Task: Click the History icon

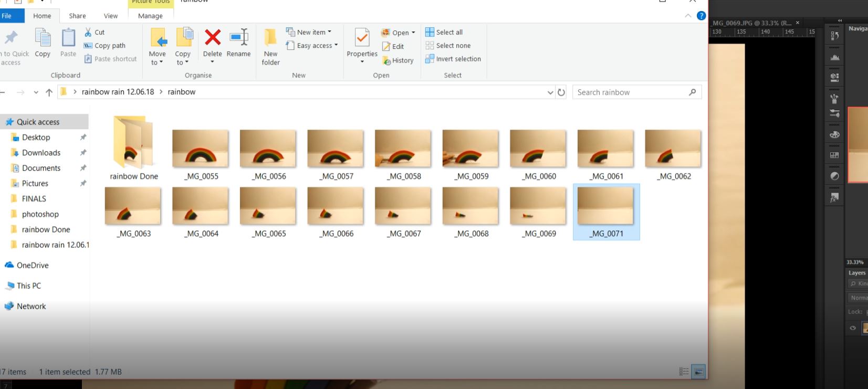Action: pos(386,60)
